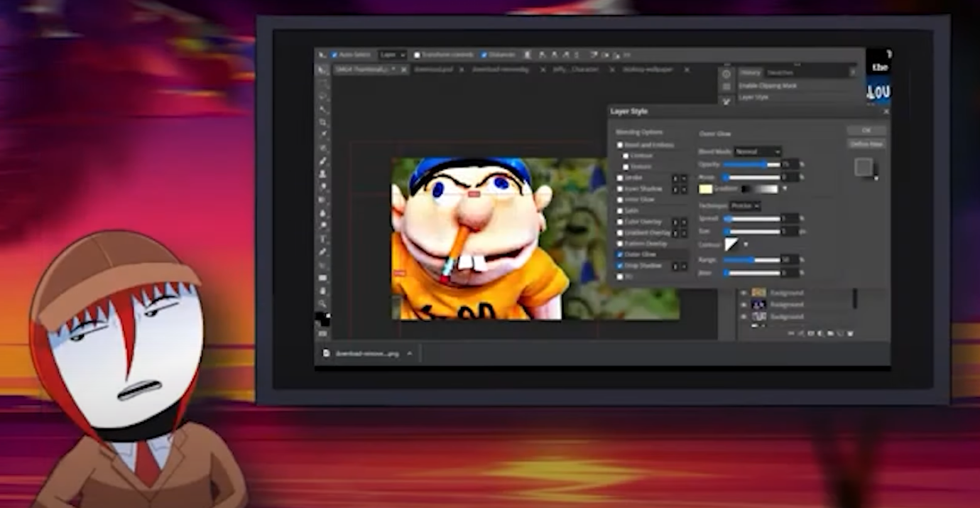Click the Outer Glow color swatch
980x508 pixels.
[705, 189]
